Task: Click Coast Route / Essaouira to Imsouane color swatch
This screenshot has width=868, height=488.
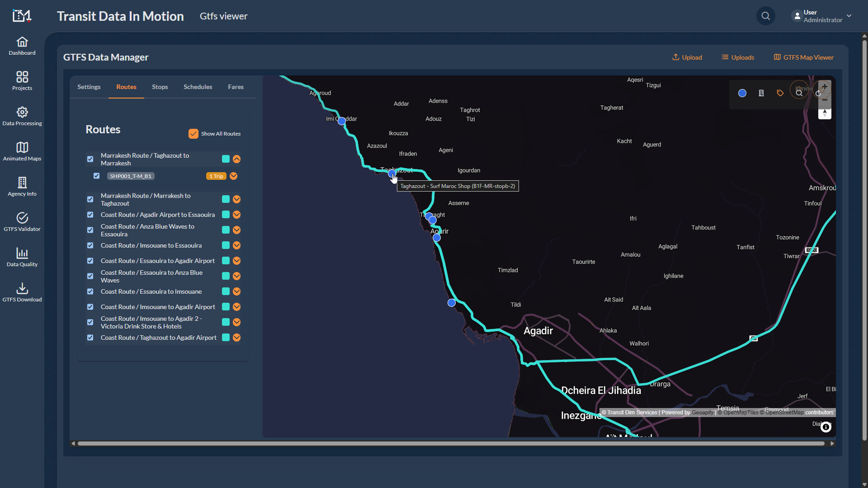Action: 226,291
